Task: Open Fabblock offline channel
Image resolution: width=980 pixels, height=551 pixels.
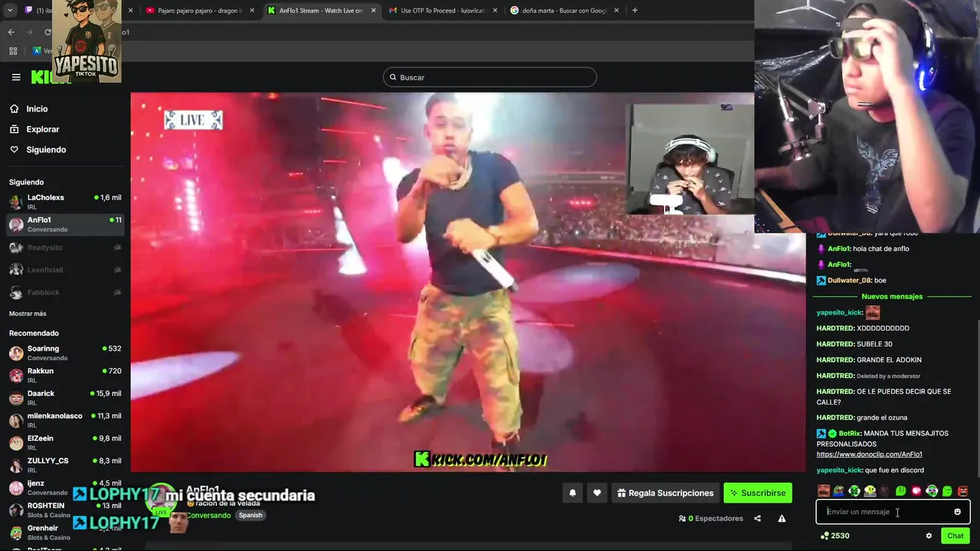Action: (64, 292)
